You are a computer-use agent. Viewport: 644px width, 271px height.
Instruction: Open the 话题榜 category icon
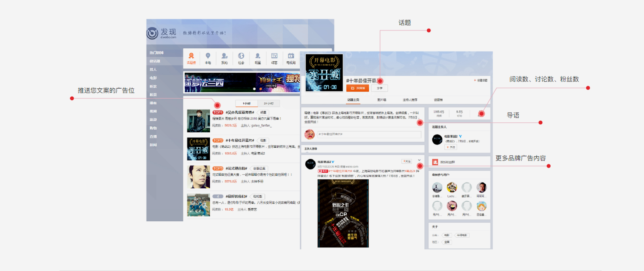pyautogui.click(x=191, y=56)
